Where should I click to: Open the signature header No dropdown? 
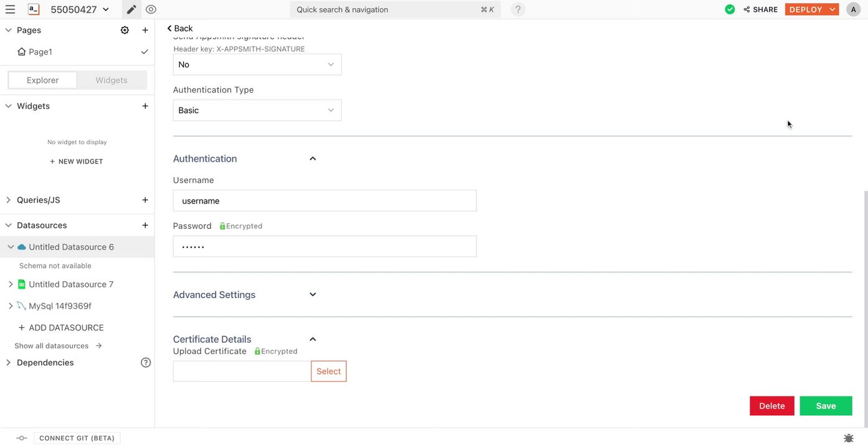pyautogui.click(x=257, y=65)
